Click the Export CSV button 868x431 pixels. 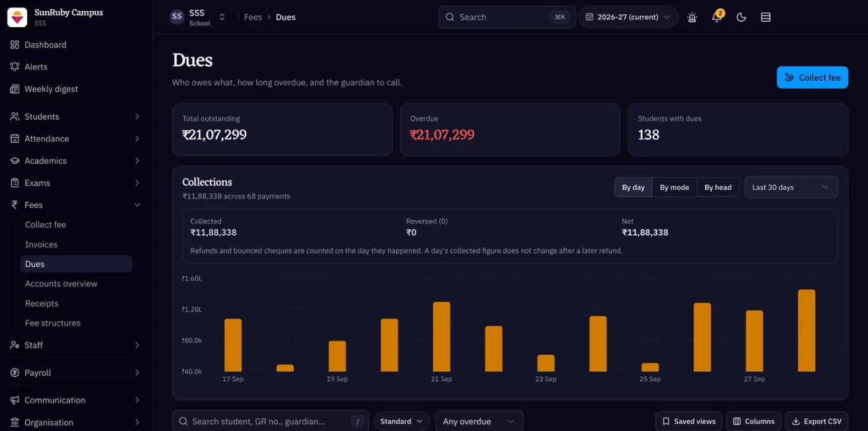[817, 421]
